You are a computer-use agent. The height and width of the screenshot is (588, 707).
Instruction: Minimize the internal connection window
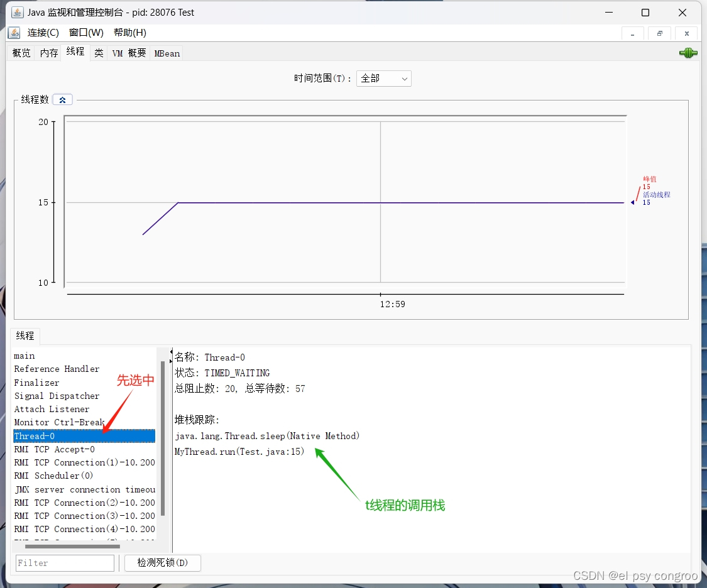coord(633,34)
